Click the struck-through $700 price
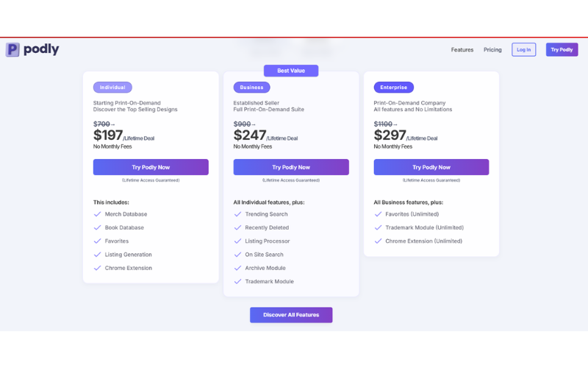This screenshot has width=588, height=368. tap(101, 124)
